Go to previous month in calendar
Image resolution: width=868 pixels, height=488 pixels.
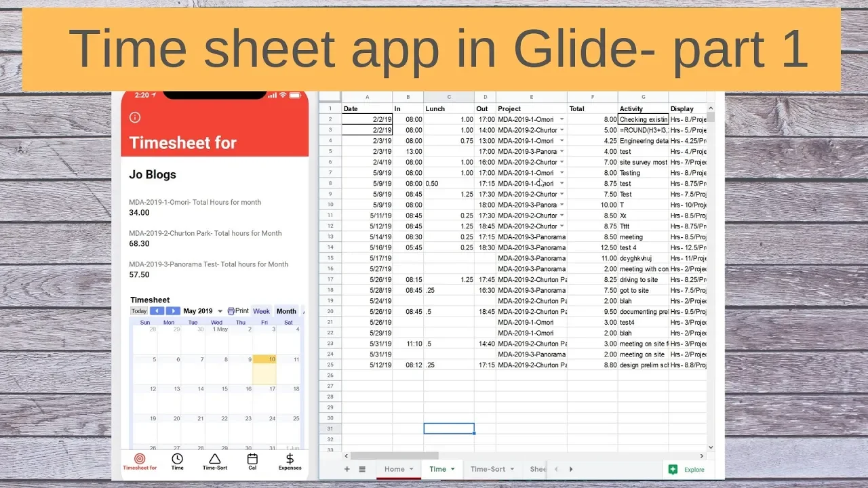point(157,311)
